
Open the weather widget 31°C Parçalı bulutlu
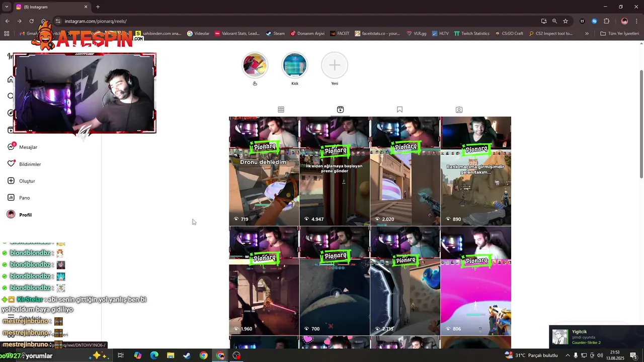coord(531,355)
